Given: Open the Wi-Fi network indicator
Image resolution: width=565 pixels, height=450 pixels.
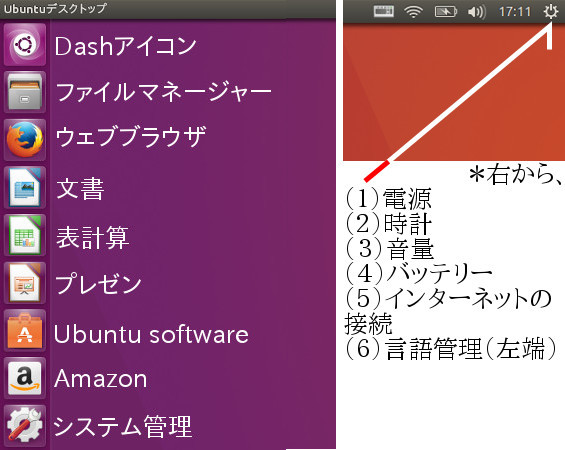Looking at the screenshot, I should [413, 12].
